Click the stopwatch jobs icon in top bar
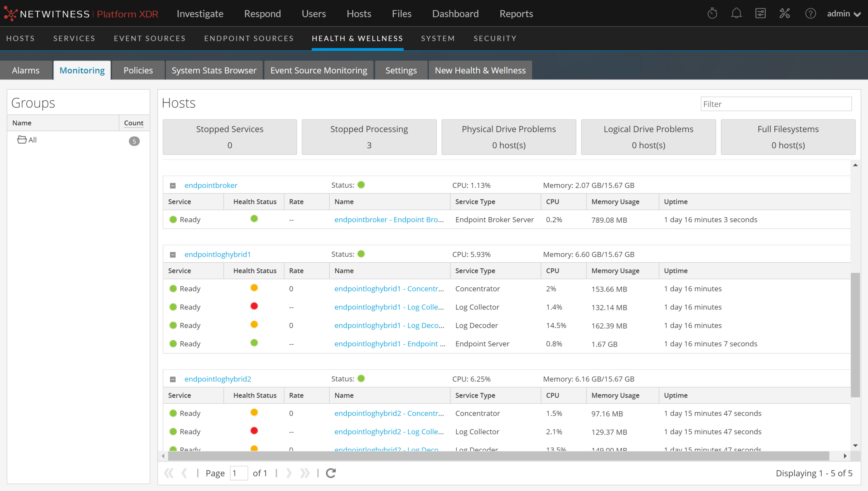 click(712, 14)
